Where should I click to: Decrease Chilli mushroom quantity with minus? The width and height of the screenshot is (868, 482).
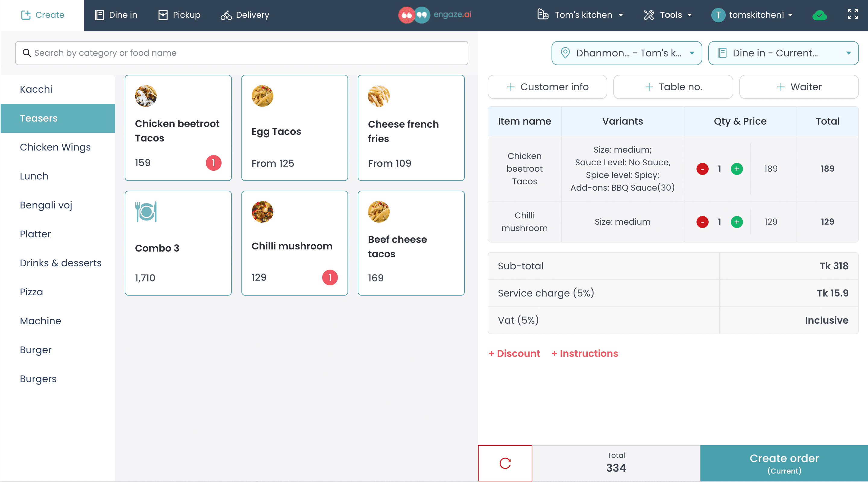(702, 222)
